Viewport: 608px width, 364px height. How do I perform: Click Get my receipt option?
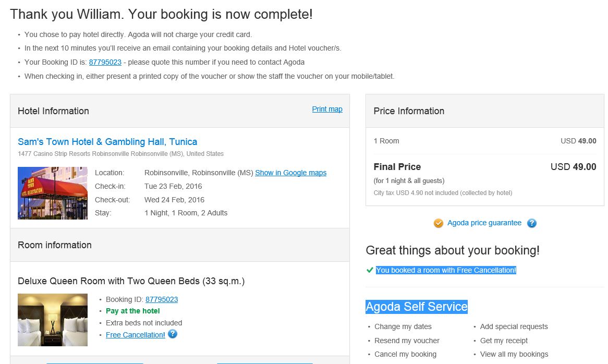504,341
